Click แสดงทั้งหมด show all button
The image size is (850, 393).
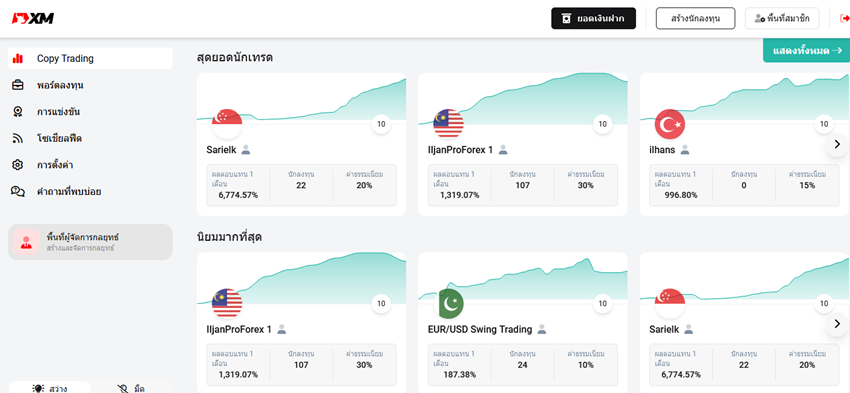pyautogui.click(x=807, y=50)
